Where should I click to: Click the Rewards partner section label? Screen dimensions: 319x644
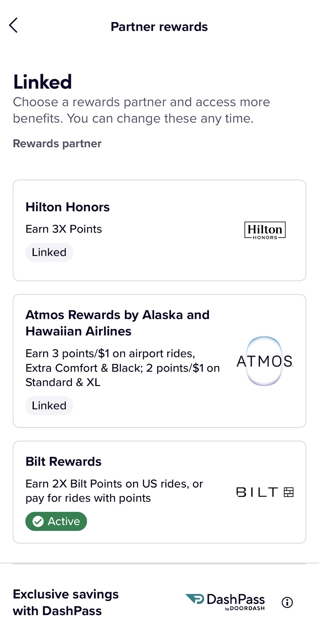57,144
